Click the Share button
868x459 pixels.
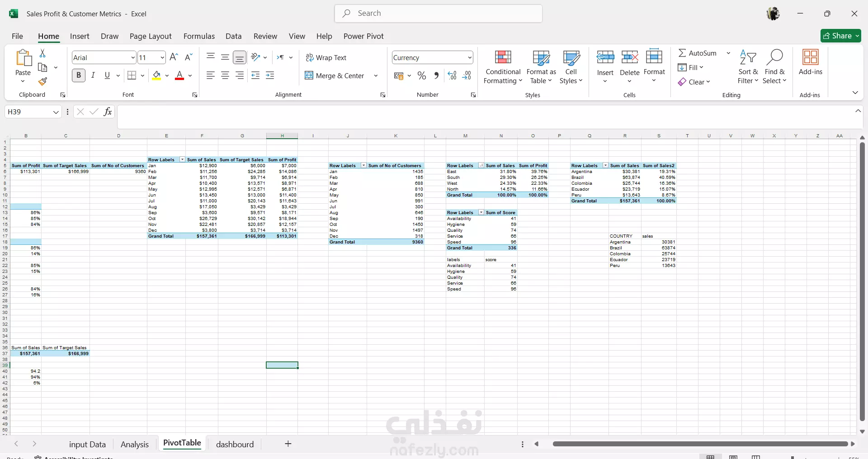coord(841,36)
